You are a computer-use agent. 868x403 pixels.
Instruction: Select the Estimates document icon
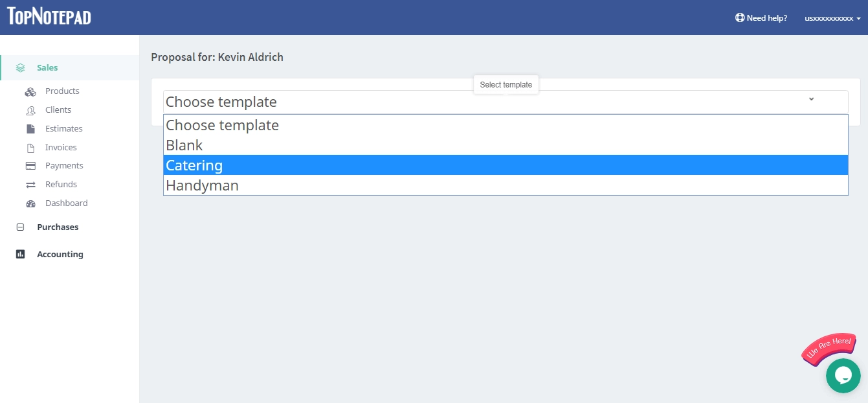click(x=30, y=128)
